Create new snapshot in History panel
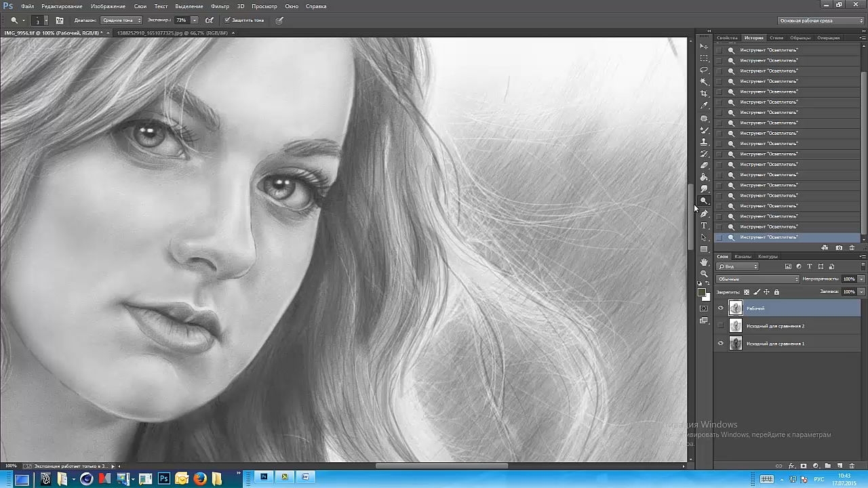This screenshot has height=488, width=868. pos(839,248)
